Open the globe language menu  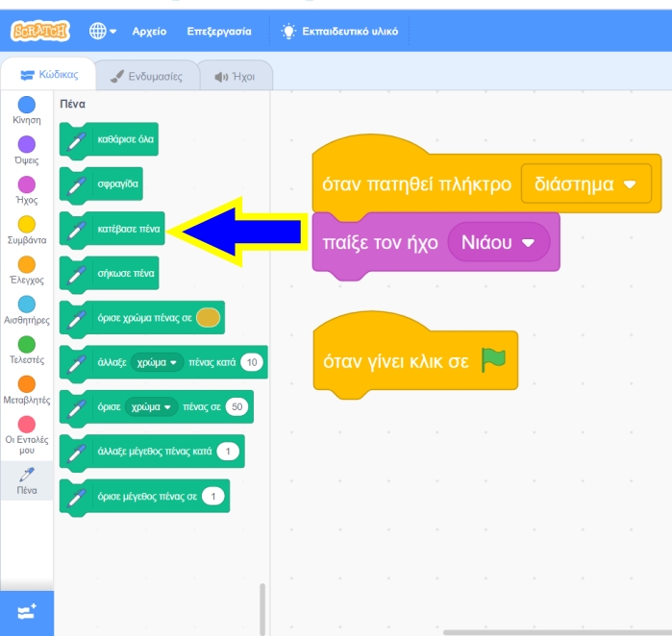click(x=102, y=32)
